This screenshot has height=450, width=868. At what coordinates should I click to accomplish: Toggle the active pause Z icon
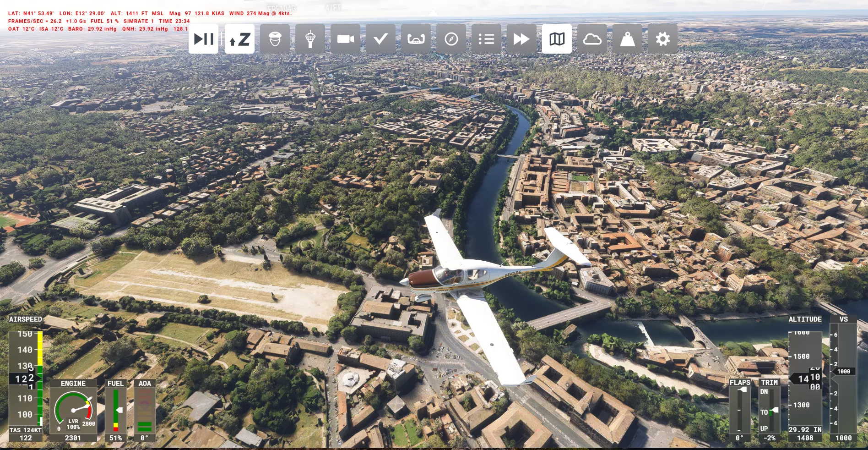pos(239,39)
